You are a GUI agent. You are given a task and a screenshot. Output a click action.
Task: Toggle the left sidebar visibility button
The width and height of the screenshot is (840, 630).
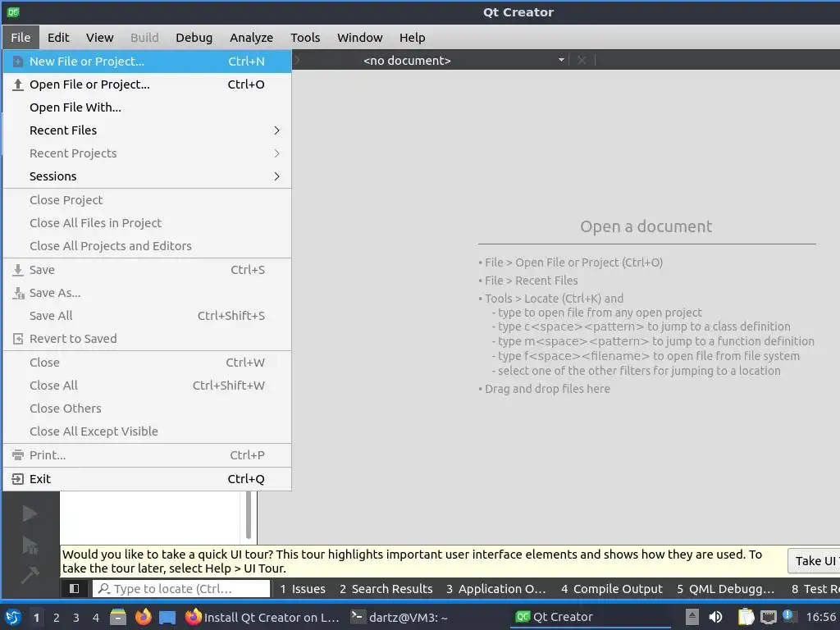pyautogui.click(x=74, y=589)
